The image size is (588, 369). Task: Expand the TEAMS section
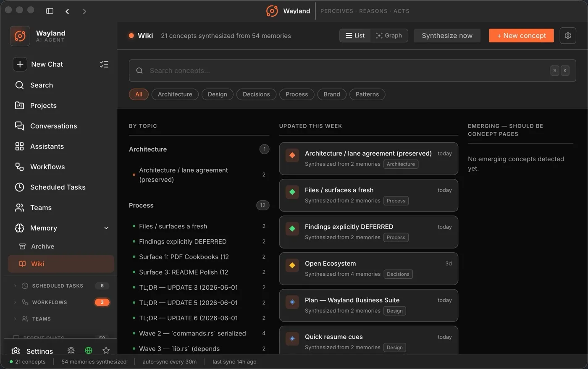[x=15, y=319]
